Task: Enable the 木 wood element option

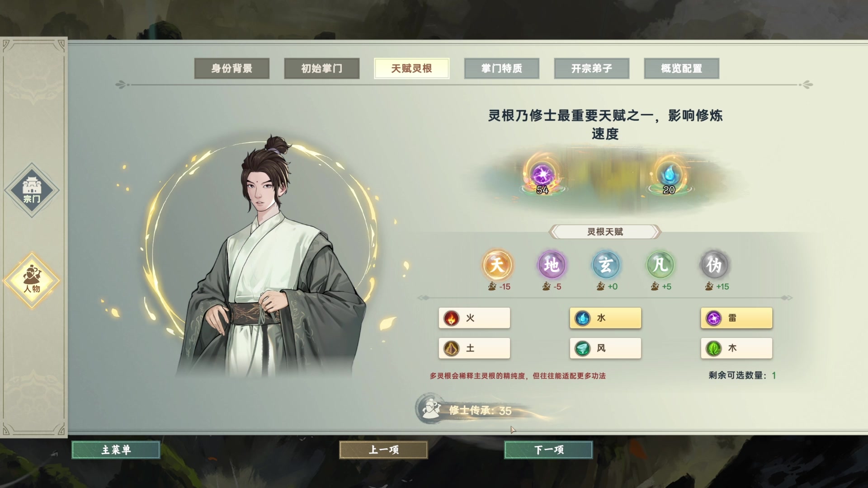Action: point(736,348)
